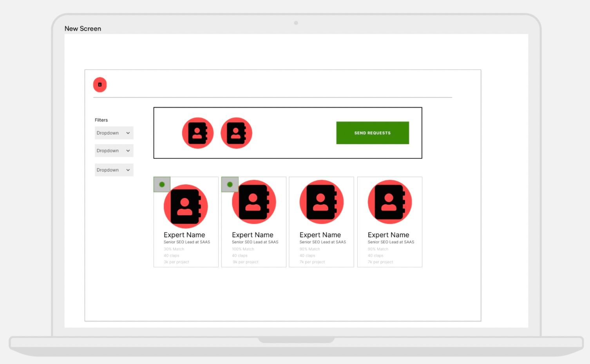Click the avatar of the rightmost Expert Name card

pyautogui.click(x=390, y=202)
